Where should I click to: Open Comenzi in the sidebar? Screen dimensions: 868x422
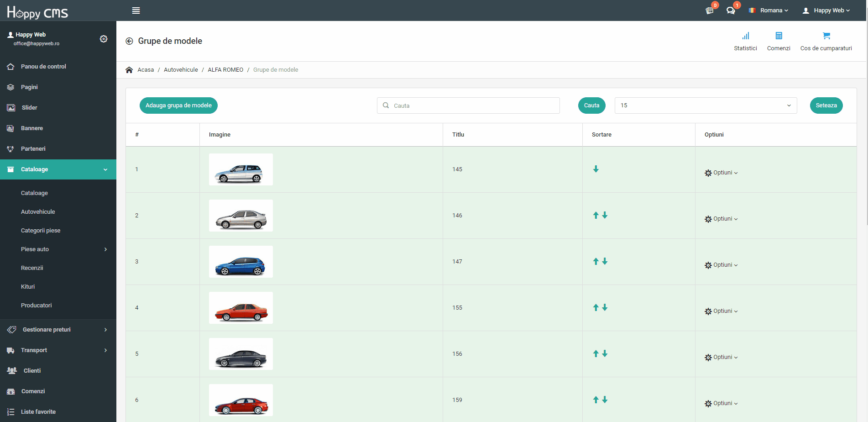(58, 391)
